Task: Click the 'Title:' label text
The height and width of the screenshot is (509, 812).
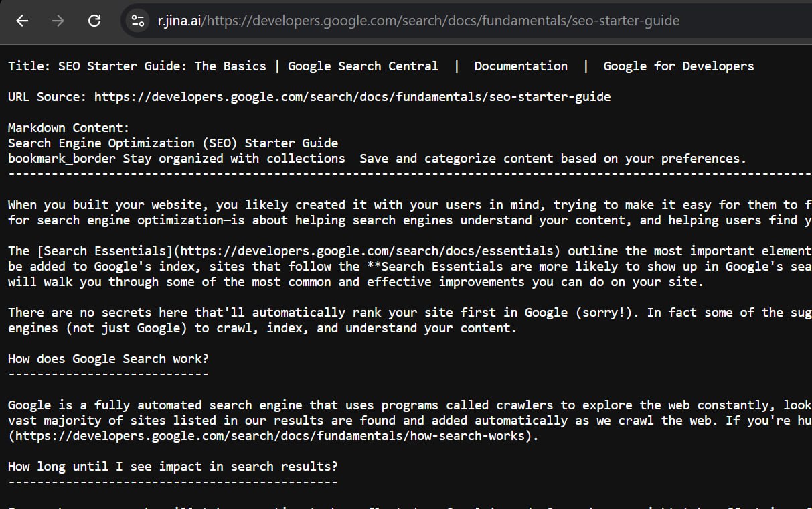Action: point(29,66)
